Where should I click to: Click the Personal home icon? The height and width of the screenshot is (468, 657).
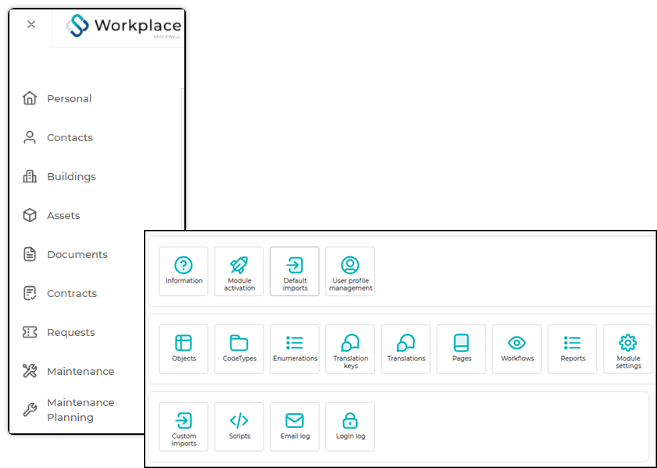pos(29,98)
